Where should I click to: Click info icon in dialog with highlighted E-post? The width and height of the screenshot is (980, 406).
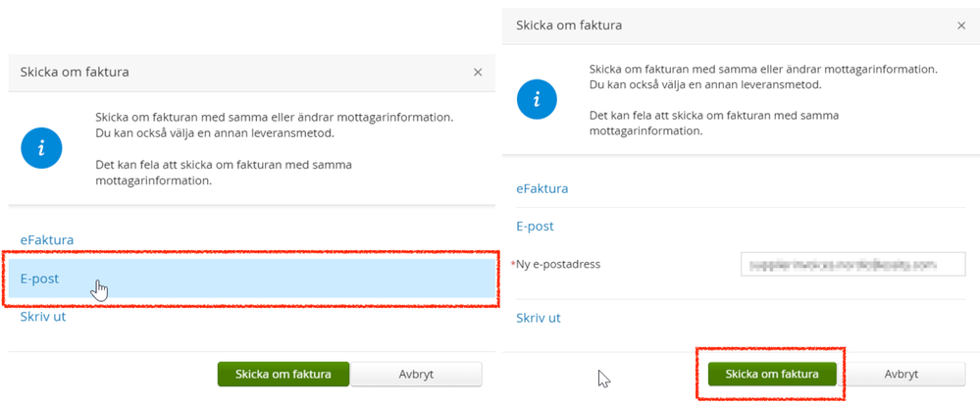(x=41, y=148)
